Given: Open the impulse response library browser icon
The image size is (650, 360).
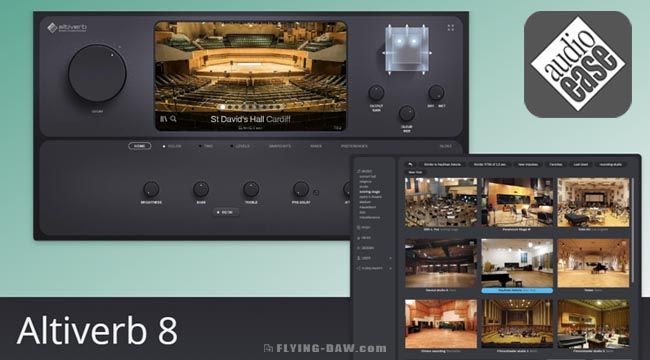Looking at the screenshot, I should coord(163,119).
